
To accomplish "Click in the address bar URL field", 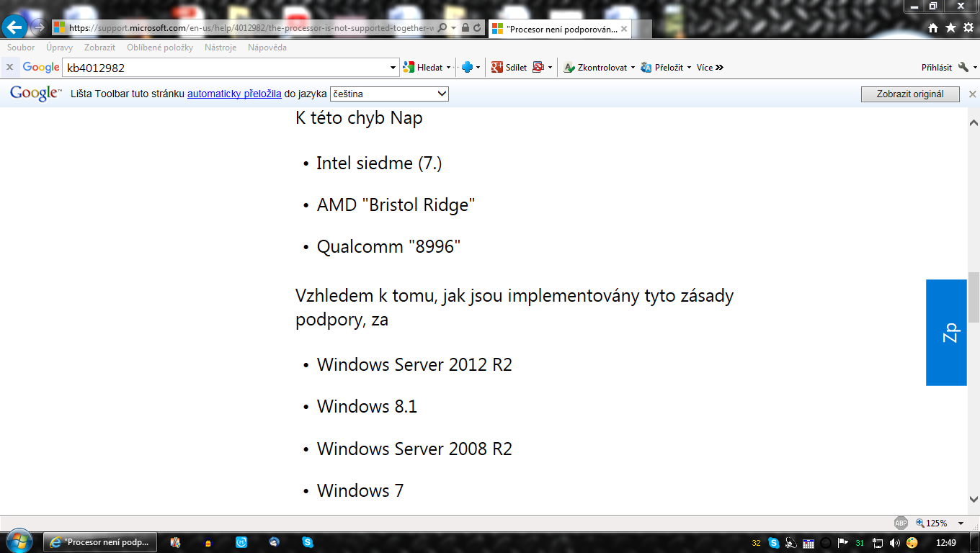I will [x=252, y=27].
